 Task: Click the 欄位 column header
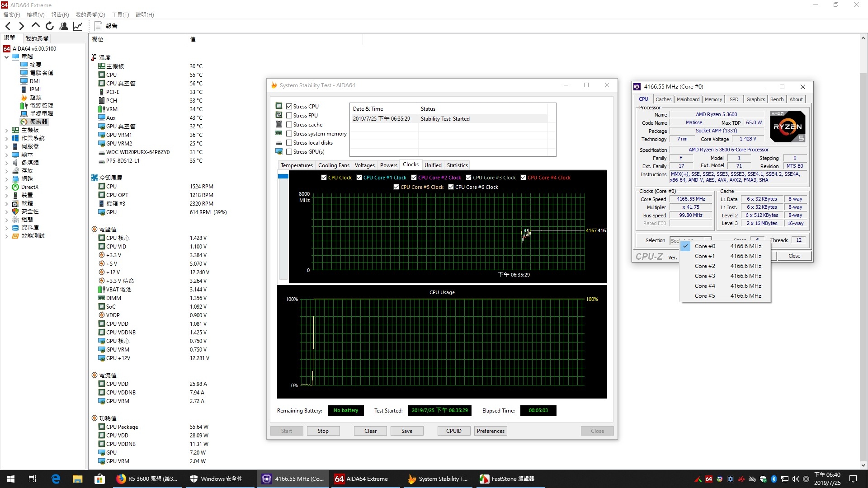138,39
